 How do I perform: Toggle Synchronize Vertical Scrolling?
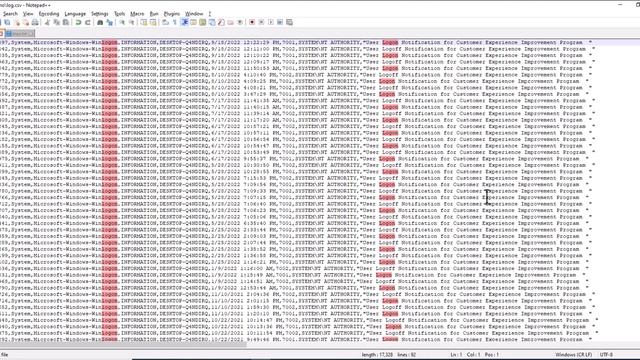[x=144, y=22]
